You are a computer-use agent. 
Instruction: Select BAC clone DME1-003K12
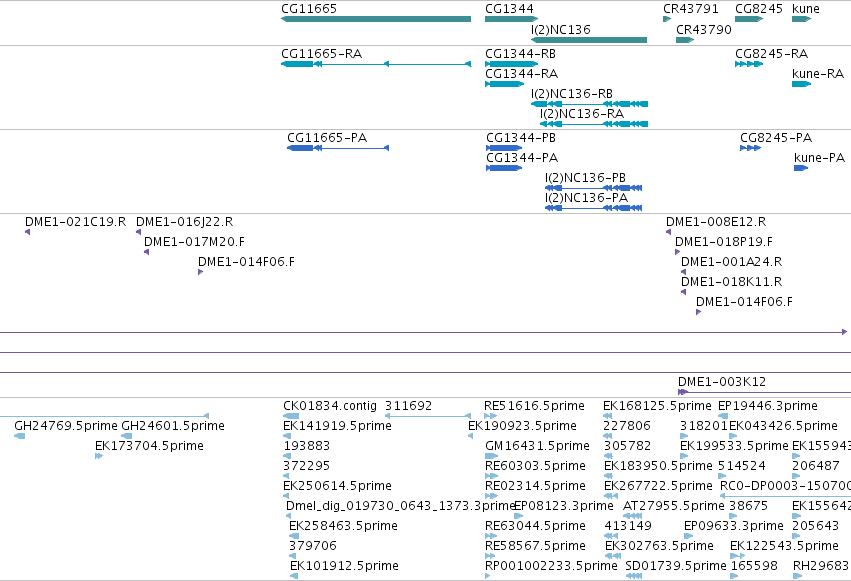pos(721,382)
